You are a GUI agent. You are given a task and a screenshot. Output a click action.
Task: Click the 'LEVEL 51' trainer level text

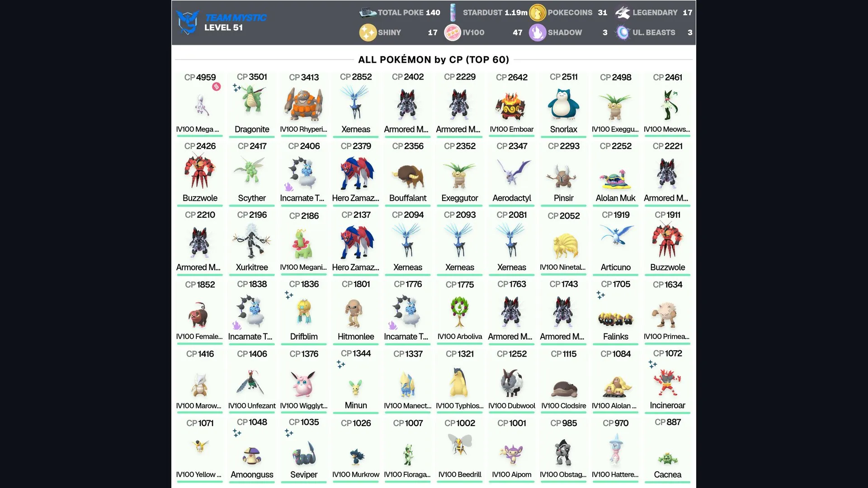223,28
